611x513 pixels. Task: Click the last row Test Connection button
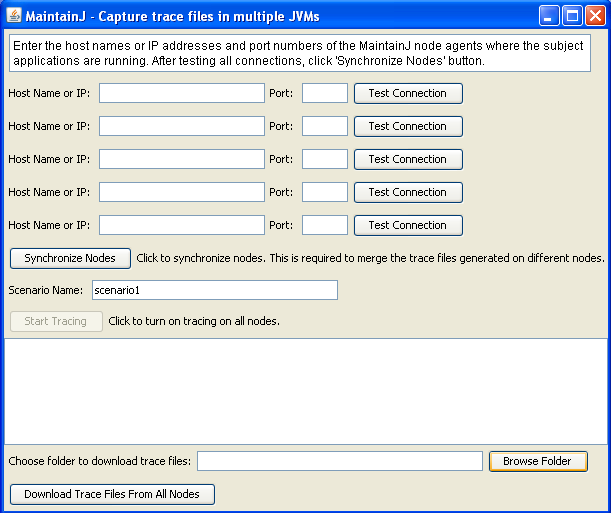407,225
